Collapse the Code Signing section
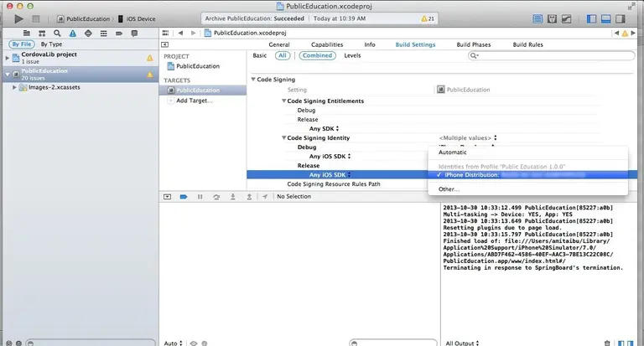 click(x=253, y=80)
